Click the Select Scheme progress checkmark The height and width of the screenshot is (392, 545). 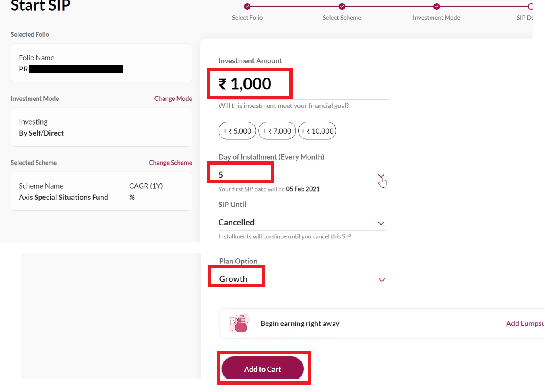click(342, 7)
